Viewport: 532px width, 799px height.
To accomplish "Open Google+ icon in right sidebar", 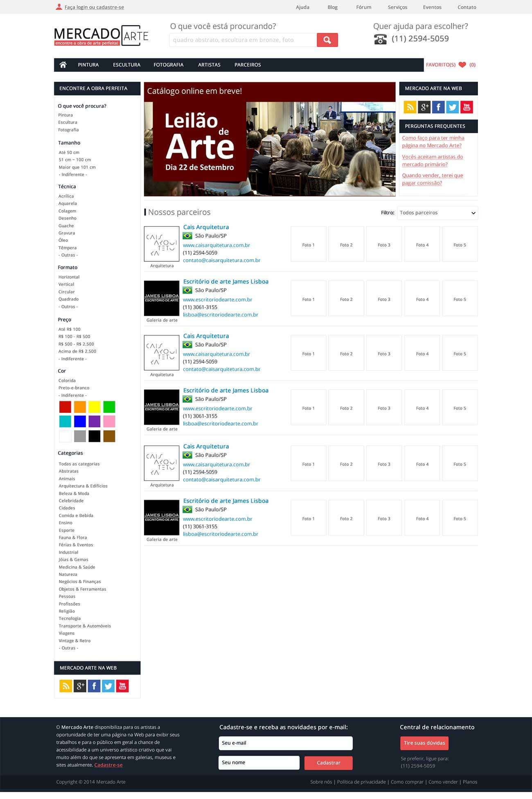I will [424, 107].
